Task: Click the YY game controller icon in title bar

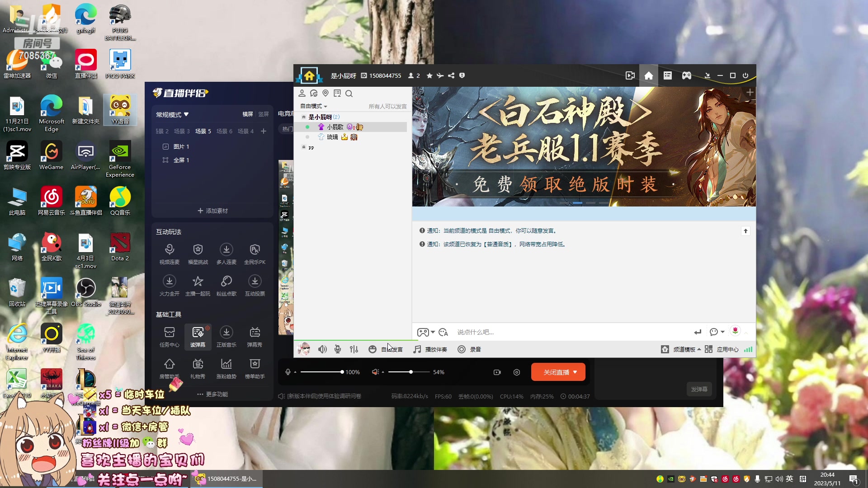Action: tap(687, 75)
